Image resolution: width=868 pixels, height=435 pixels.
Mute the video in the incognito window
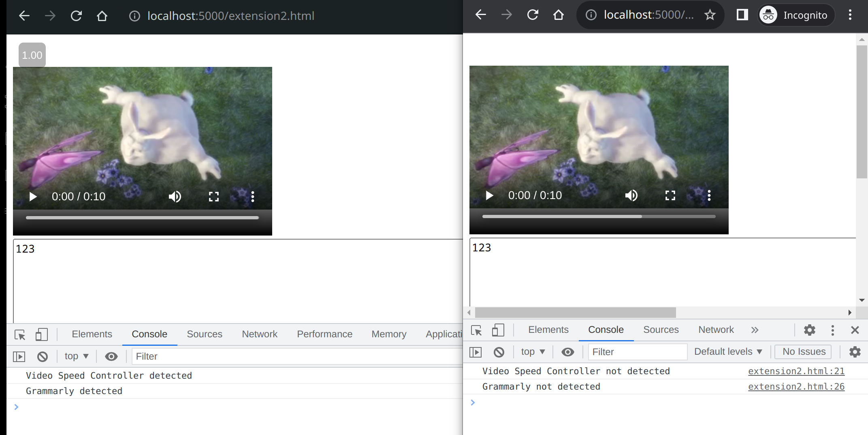click(631, 195)
